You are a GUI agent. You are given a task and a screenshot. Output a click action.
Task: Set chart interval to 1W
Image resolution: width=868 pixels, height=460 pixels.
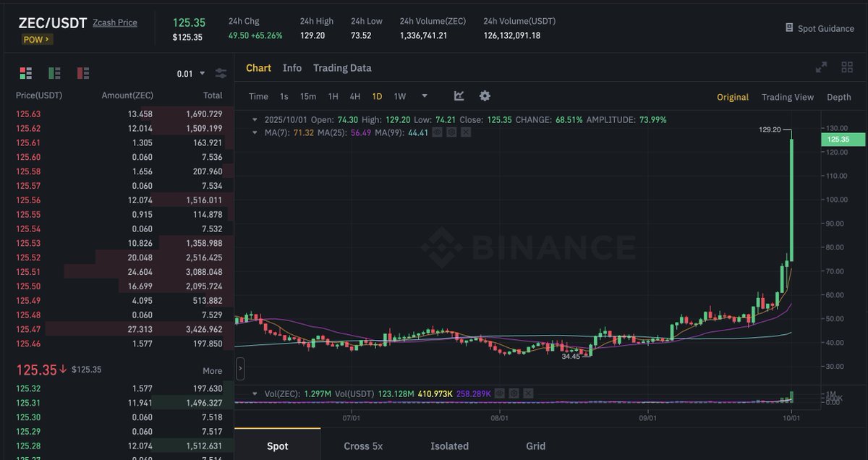tap(400, 96)
